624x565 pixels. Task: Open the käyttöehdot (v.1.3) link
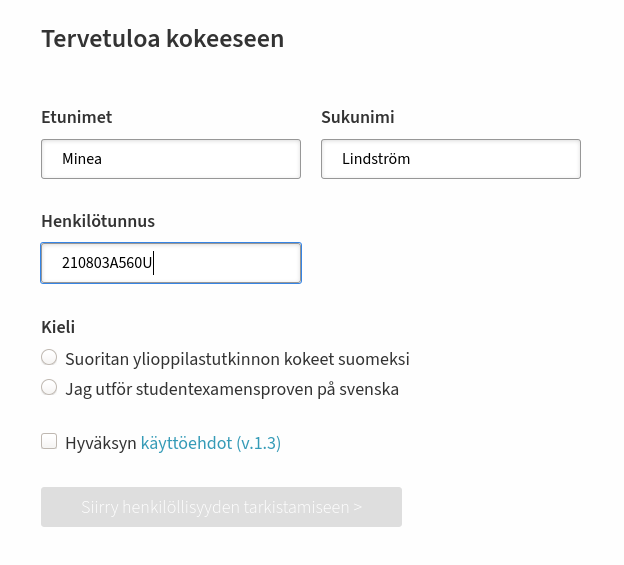pos(187,443)
